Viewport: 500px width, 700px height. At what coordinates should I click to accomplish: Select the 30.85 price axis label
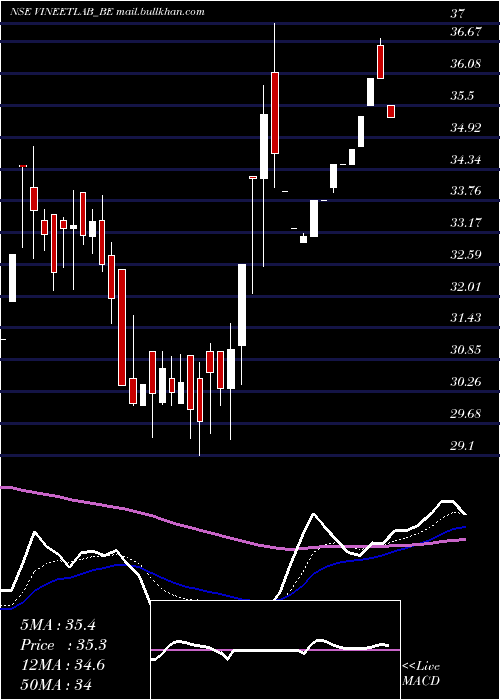465,350
